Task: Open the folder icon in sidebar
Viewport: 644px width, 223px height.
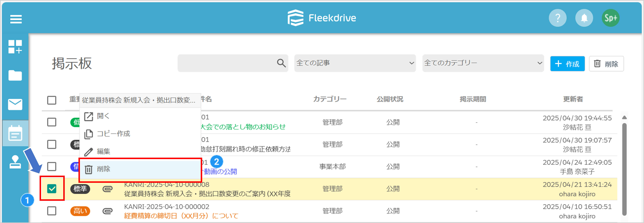Action: click(x=15, y=75)
